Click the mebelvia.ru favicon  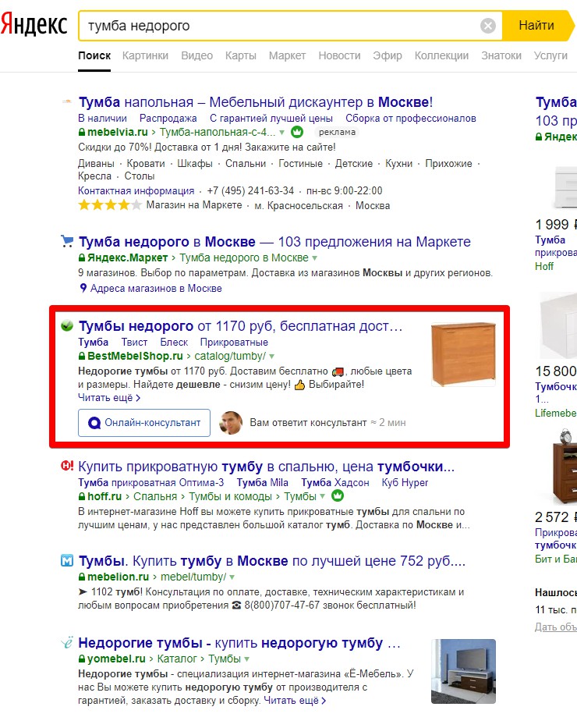(x=67, y=101)
